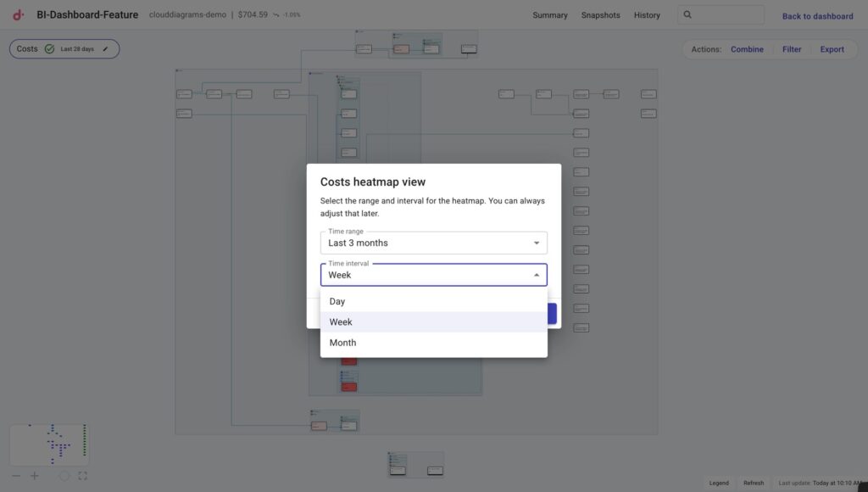Click the search magnifier icon

click(x=687, y=14)
